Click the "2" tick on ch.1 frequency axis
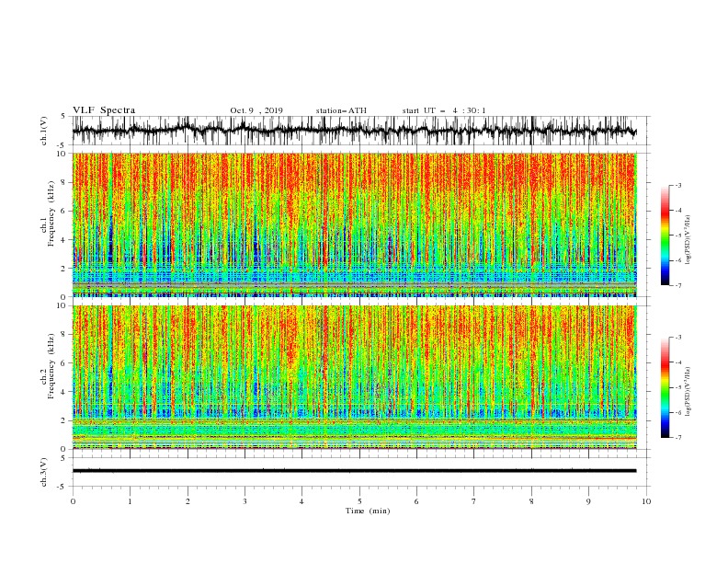 pyautogui.click(x=64, y=268)
